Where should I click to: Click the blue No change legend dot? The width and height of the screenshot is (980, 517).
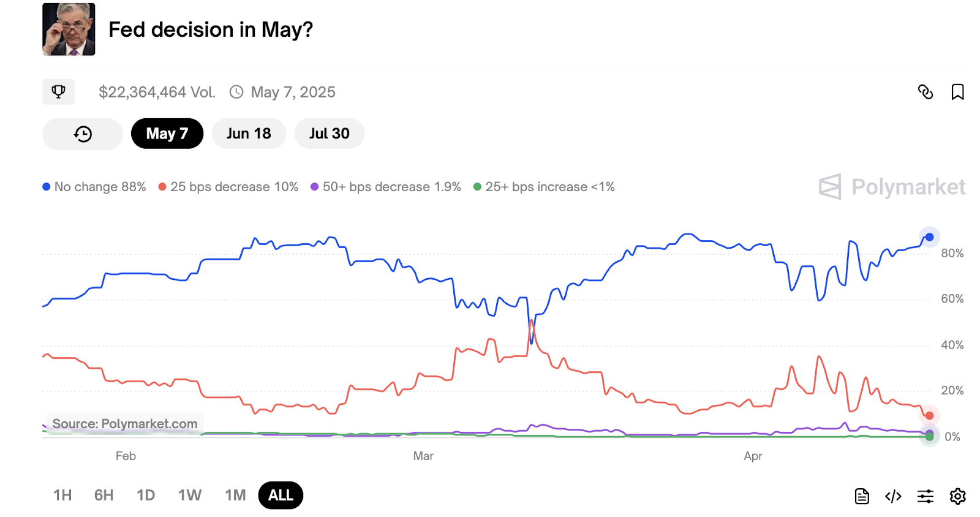47,187
